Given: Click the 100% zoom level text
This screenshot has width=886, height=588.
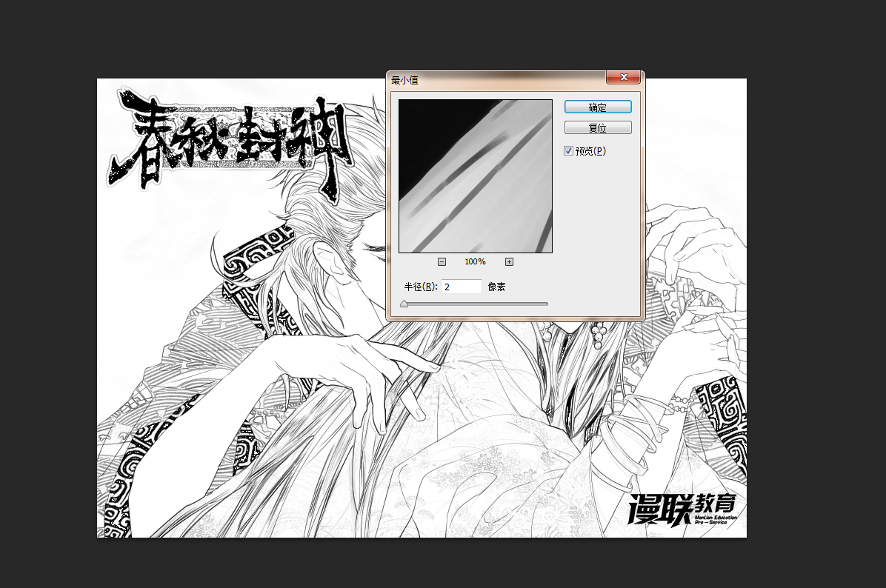Looking at the screenshot, I should click(475, 261).
